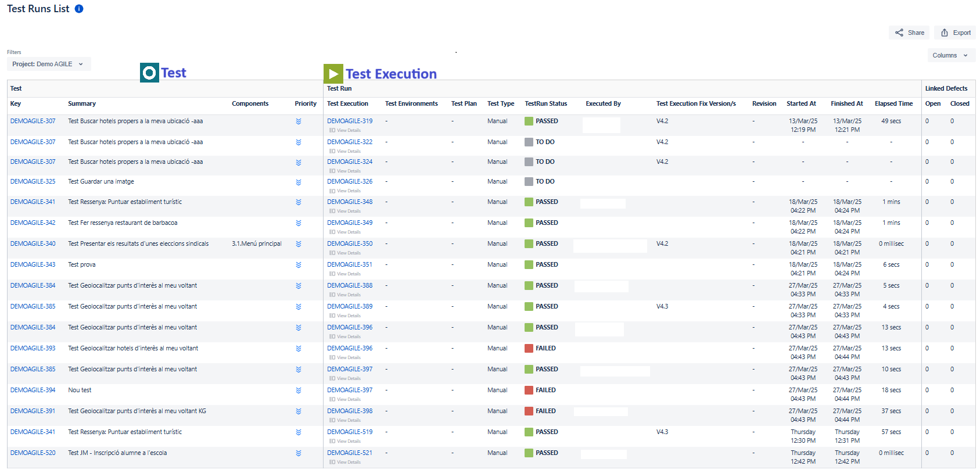Viewport: 980px width, 473px height.
Task: Click priority icon in DEMOAGILE-319 execution row
Action: click(x=299, y=121)
